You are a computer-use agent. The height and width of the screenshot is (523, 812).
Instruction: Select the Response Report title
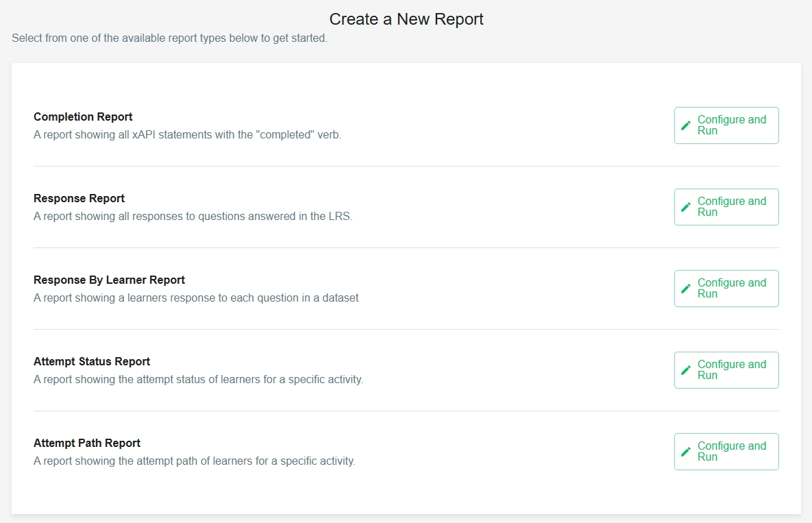tap(79, 199)
